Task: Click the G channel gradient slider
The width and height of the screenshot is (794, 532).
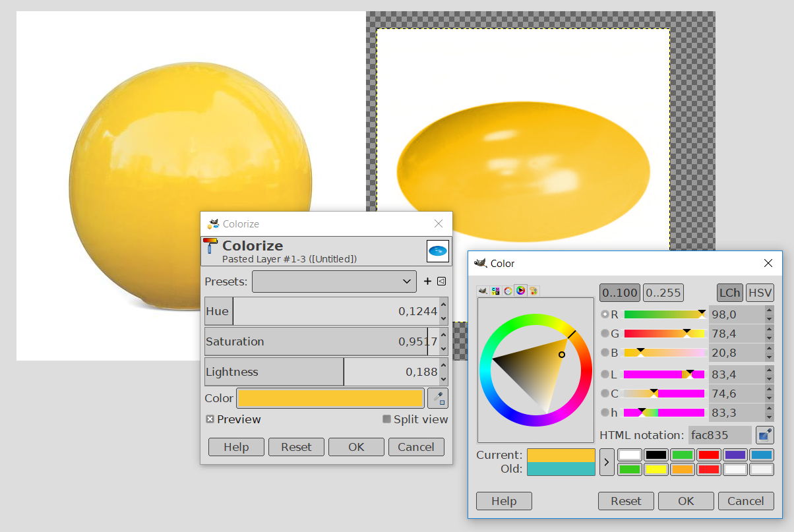Action: tap(665, 334)
